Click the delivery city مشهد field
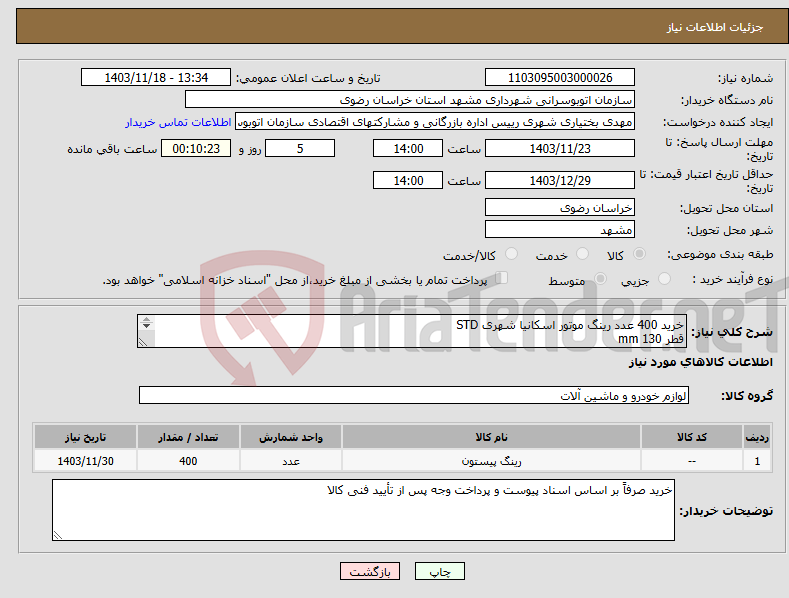The image size is (789, 598). coord(560,230)
